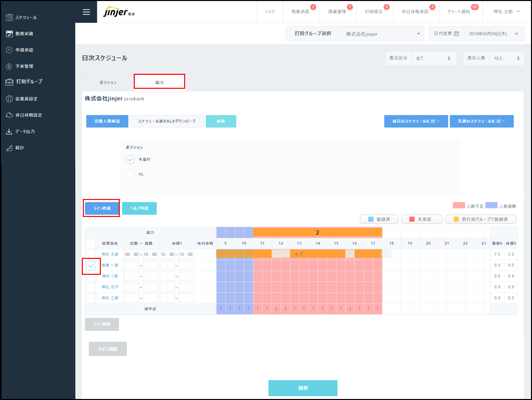Viewport: 532px width, 400px height.
Task: Open the 表示人数 10人 dropdown
Action: [x=506, y=58]
